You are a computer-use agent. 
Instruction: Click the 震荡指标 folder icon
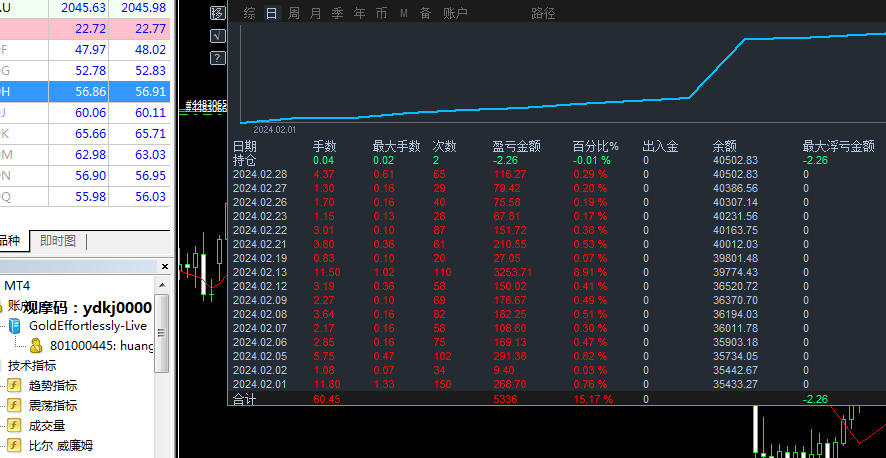pos(14,405)
